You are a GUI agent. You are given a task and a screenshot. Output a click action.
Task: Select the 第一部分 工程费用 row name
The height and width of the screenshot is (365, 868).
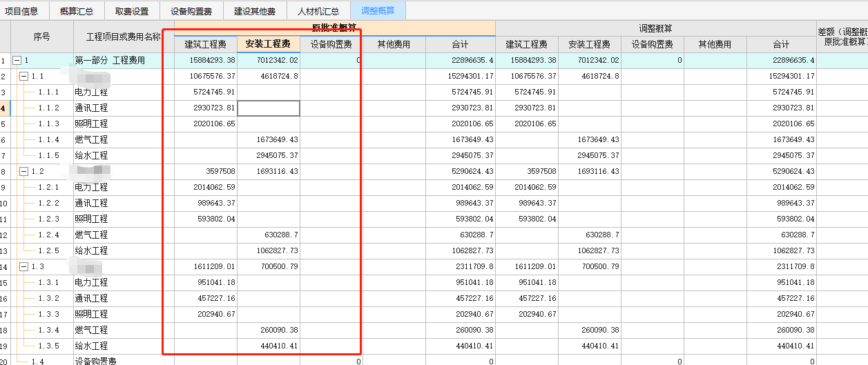pyautogui.click(x=110, y=61)
